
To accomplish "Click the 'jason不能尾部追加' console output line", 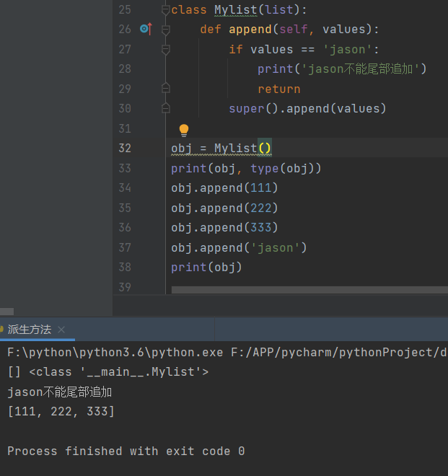I will pyautogui.click(x=60, y=392).
